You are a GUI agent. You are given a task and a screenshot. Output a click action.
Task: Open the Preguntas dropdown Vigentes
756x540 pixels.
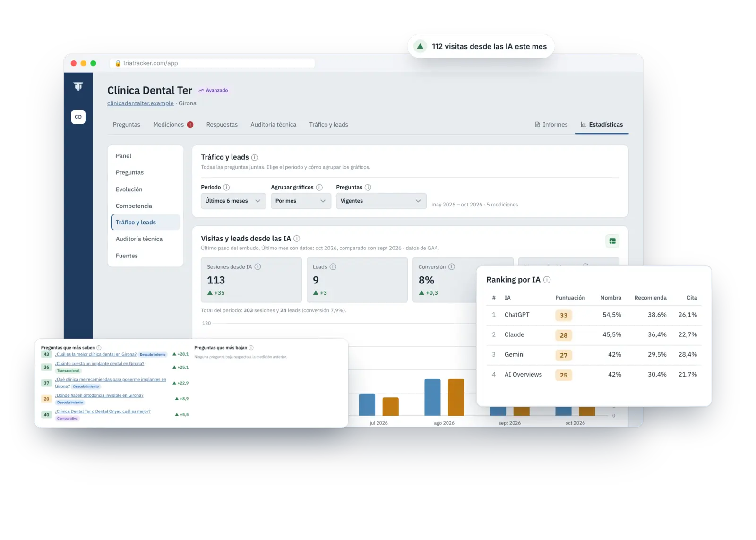(x=381, y=201)
